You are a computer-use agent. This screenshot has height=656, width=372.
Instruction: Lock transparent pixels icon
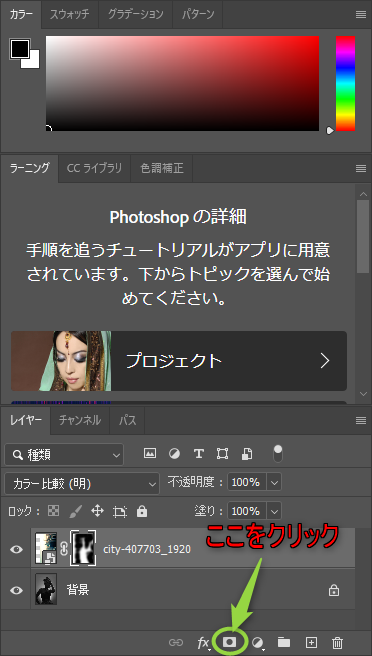pos(54,510)
